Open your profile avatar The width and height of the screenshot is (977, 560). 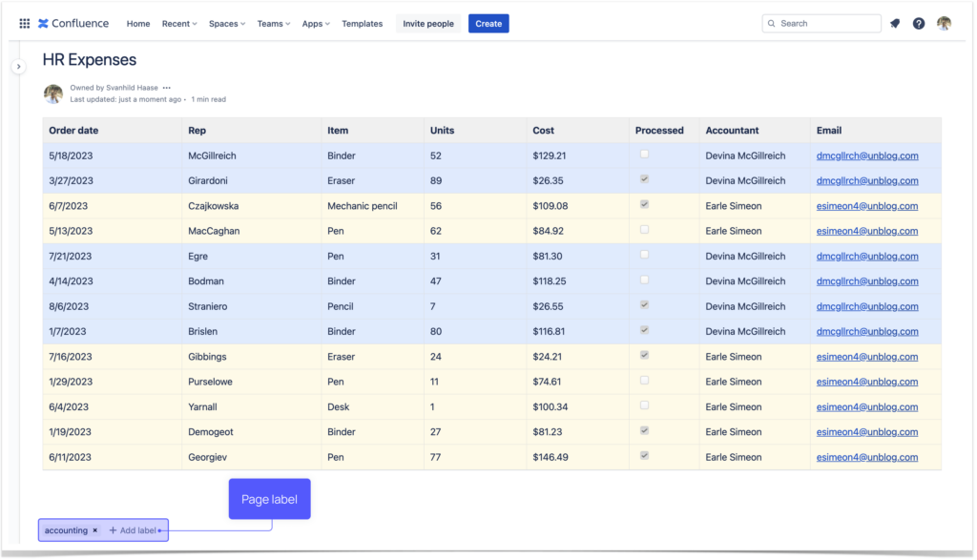944,23
